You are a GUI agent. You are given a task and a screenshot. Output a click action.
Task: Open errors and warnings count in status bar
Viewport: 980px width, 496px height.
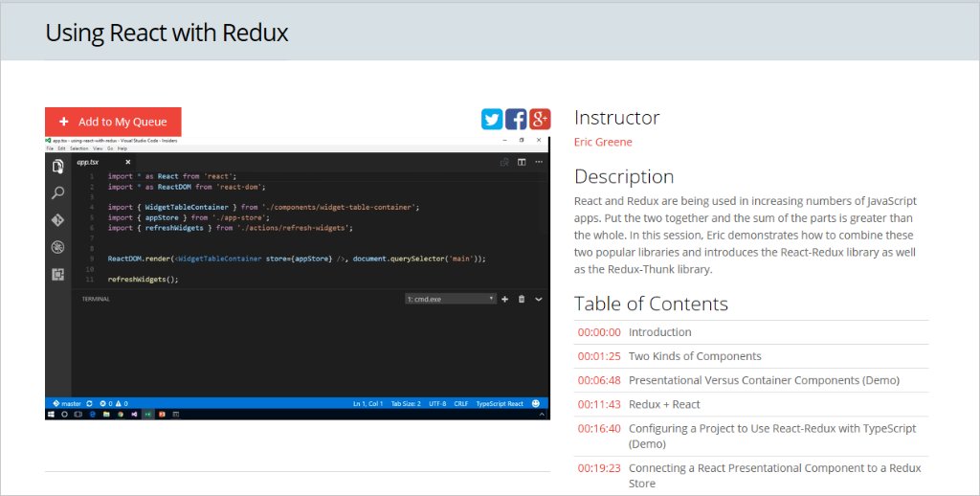point(114,403)
